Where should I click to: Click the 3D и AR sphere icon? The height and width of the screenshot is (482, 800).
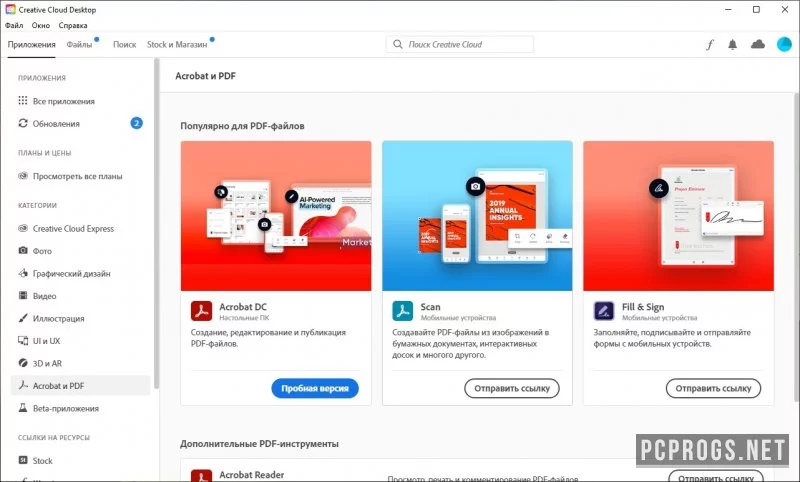tap(23, 363)
